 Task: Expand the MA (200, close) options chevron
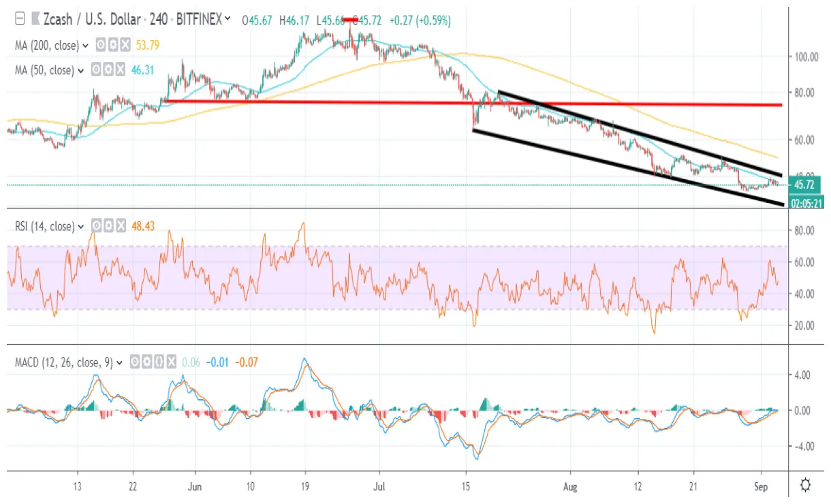point(86,45)
